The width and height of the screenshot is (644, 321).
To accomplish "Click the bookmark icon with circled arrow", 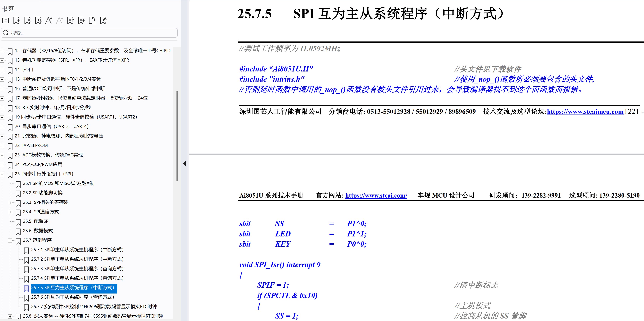I will pos(103,20).
